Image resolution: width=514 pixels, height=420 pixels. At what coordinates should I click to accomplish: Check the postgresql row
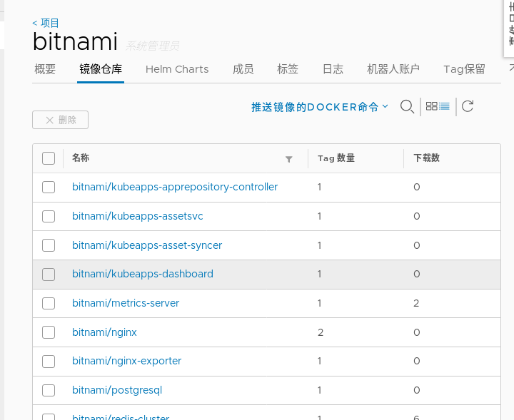pyautogui.click(x=49, y=390)
